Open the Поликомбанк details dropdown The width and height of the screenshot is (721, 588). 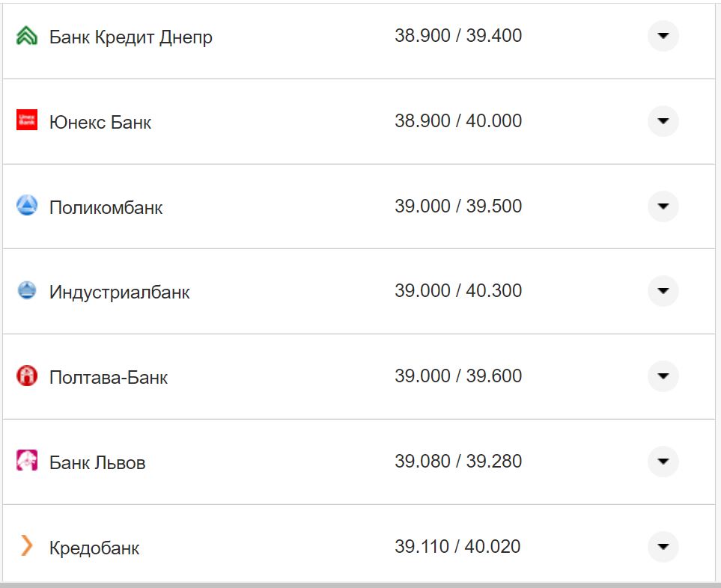point(662,206)
